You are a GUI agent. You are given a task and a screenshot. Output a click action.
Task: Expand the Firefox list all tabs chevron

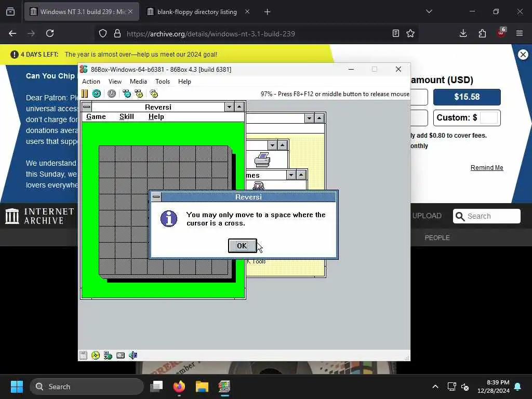(429, 11)
